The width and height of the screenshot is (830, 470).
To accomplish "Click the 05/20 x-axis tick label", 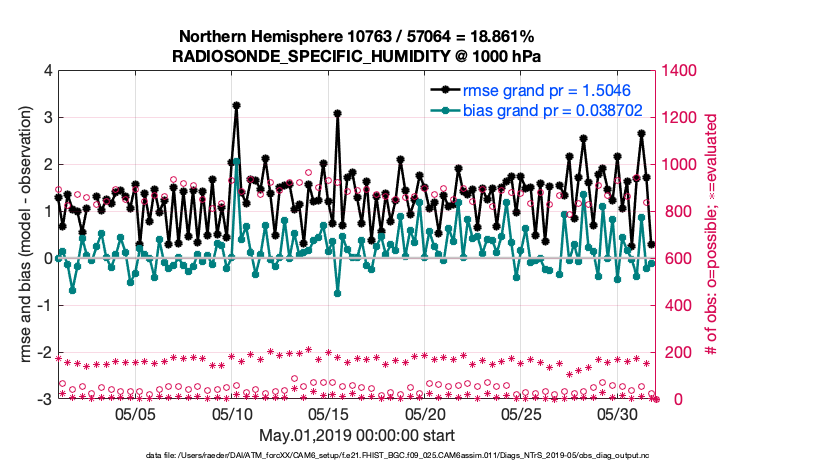I will pyautogui.click(x=424, y=413).
